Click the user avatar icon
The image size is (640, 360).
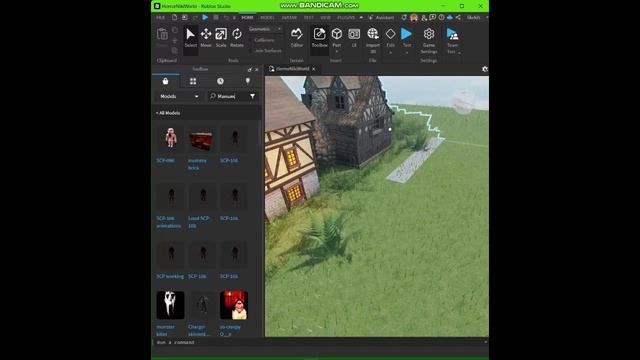(414, 17)
